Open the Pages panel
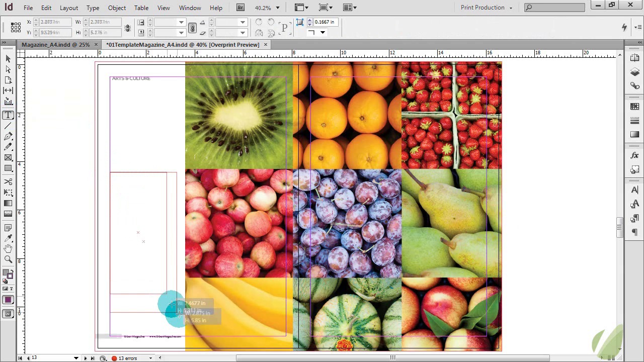The height and width of the screenshot is (362, 644). (634, 59)
